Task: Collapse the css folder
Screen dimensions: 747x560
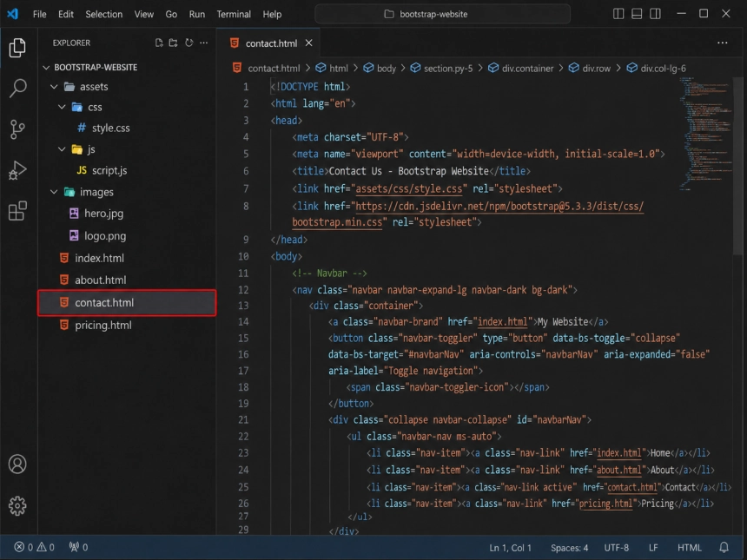Action: [x=62, y=107]
